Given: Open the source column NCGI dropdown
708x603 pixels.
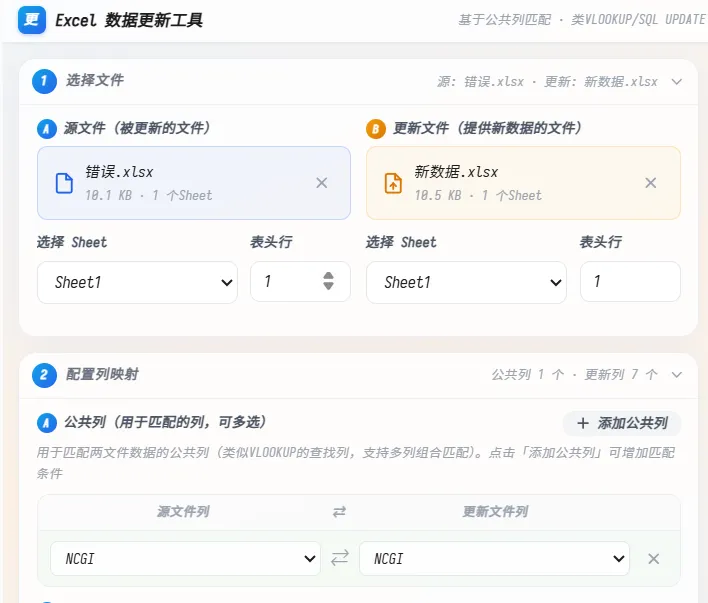Looking at the screenshot, I should (185, 559).
